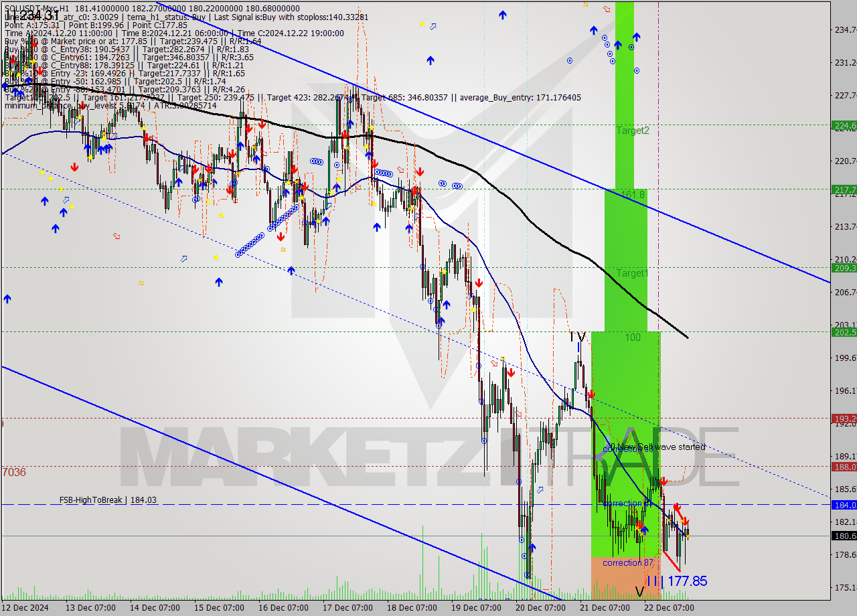Image resolution: width=857 pixels, height=616 pixels.
Task: Click the green 202.5 price tag
Action: [844, 331]
